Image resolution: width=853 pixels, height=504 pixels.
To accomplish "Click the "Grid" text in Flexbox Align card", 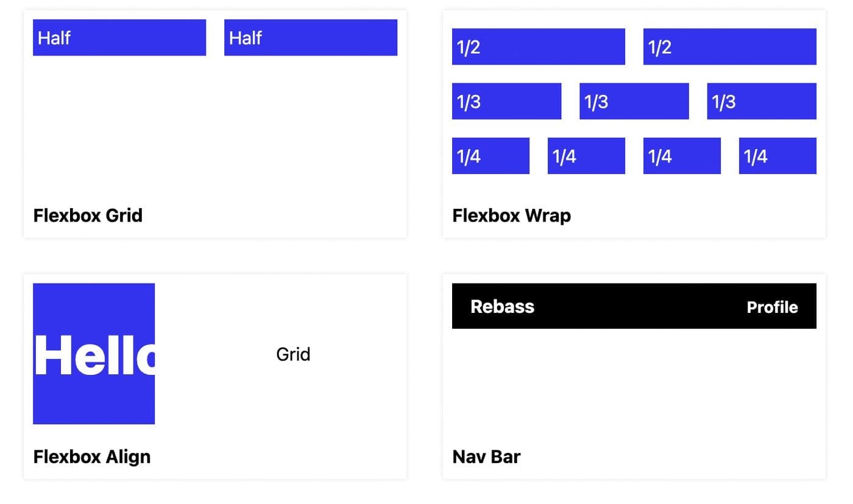I will (x=293, y=354).
